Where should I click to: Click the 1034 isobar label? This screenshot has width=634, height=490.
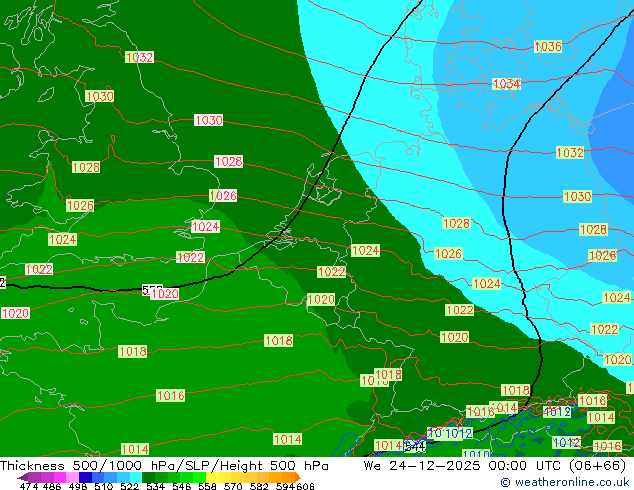pyautogui.click(x=506, y=84)
